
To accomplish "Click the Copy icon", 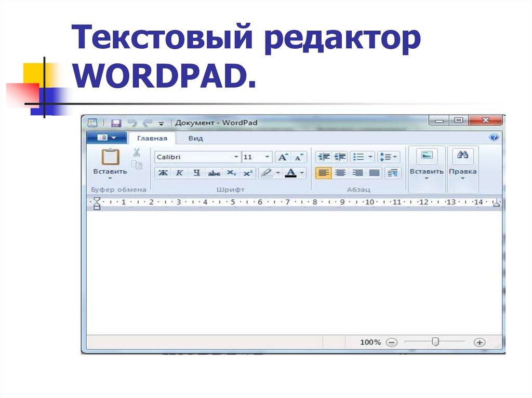I will coord(137,165).
